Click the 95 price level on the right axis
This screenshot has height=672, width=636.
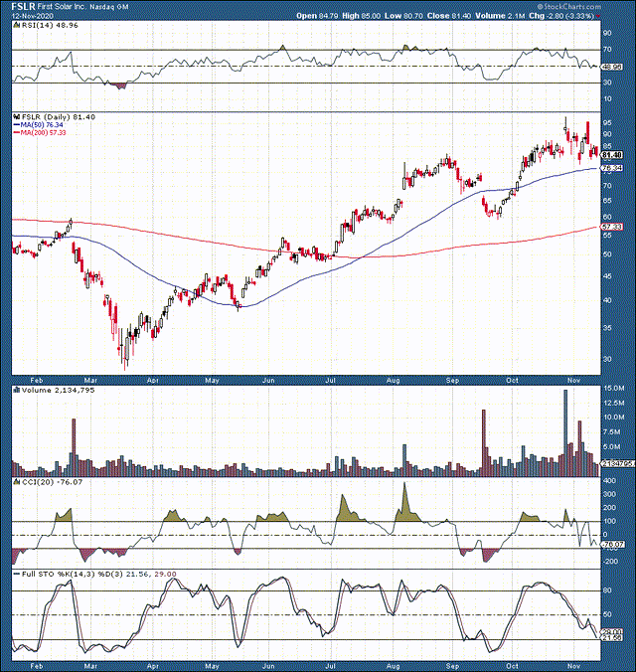607,123
